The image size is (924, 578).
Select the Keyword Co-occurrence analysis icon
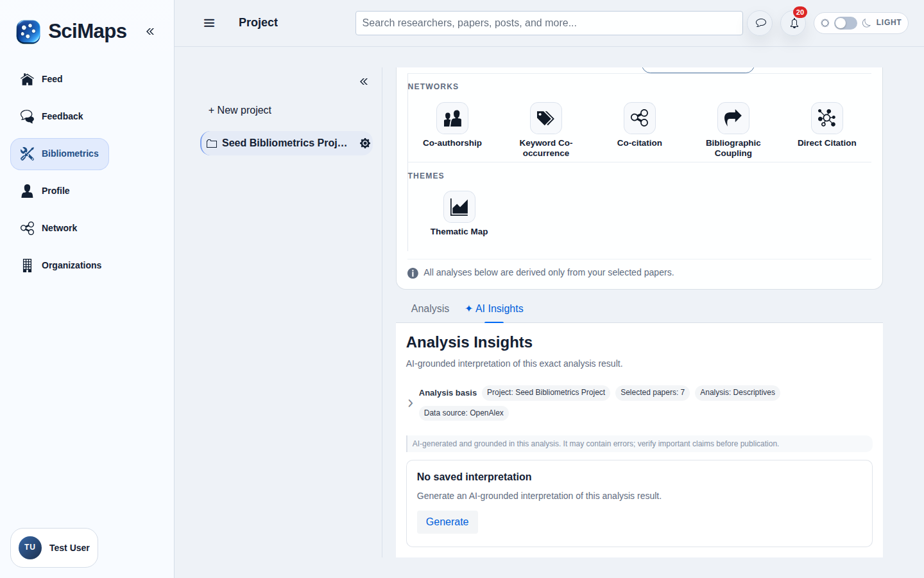546,118
